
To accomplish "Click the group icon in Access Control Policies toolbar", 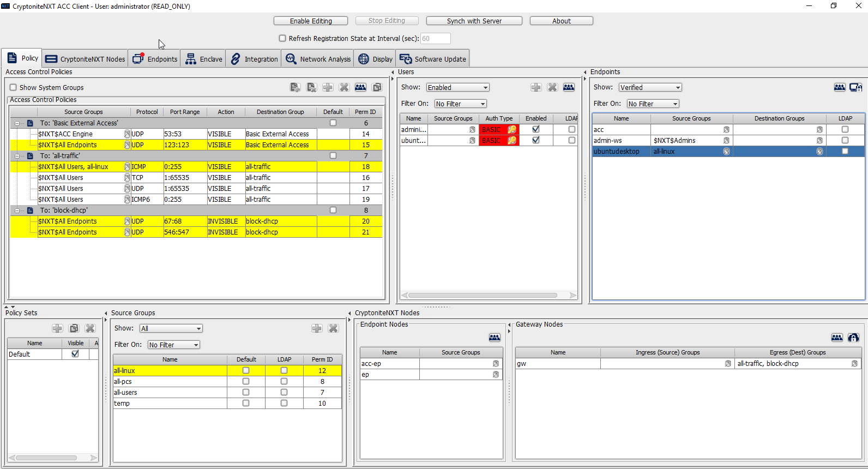I will tap(360, 87).
